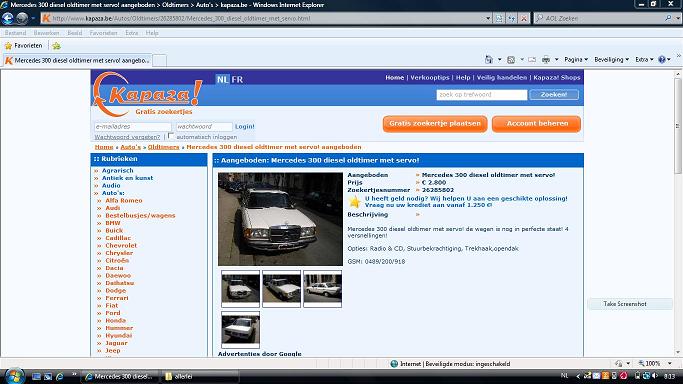683x384 pixels.
Task: Expand the recent pages dropdown arrow
Action: point(33,18)
